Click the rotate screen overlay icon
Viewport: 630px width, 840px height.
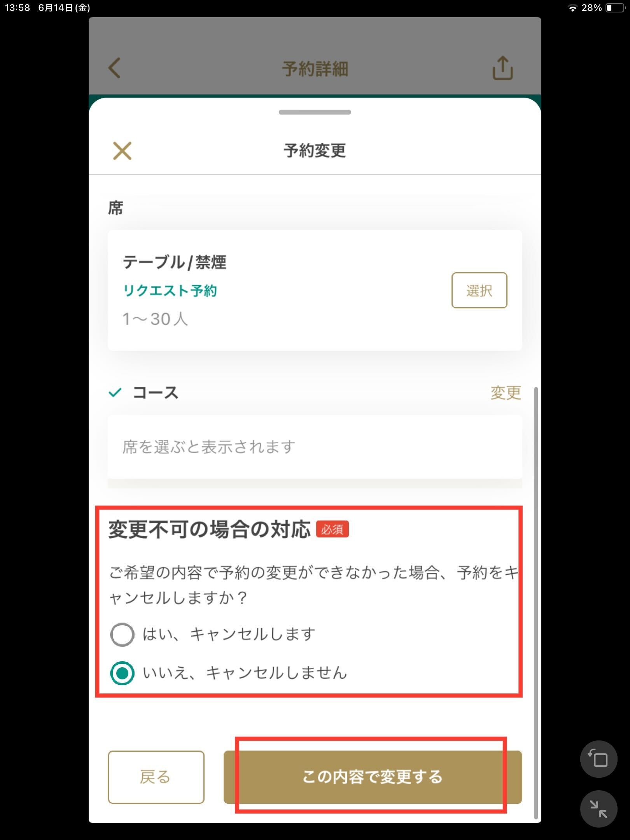[x=598, y=759]
